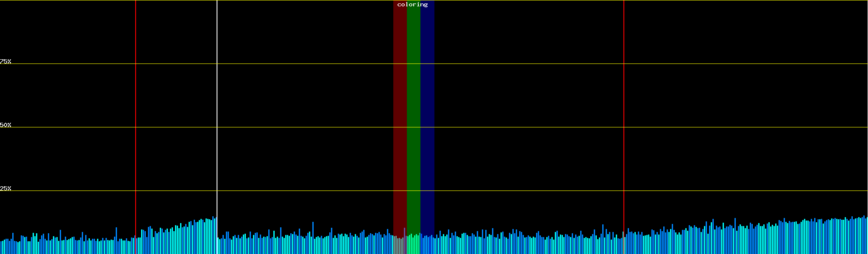The image size is (868, 254).
Task: Click the histogram bars under blue band
Action: click(x=427, y=246)
